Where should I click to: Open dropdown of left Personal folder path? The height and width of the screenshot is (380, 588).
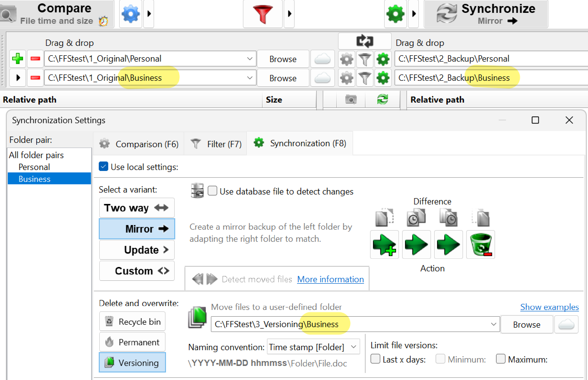[249, 59]
